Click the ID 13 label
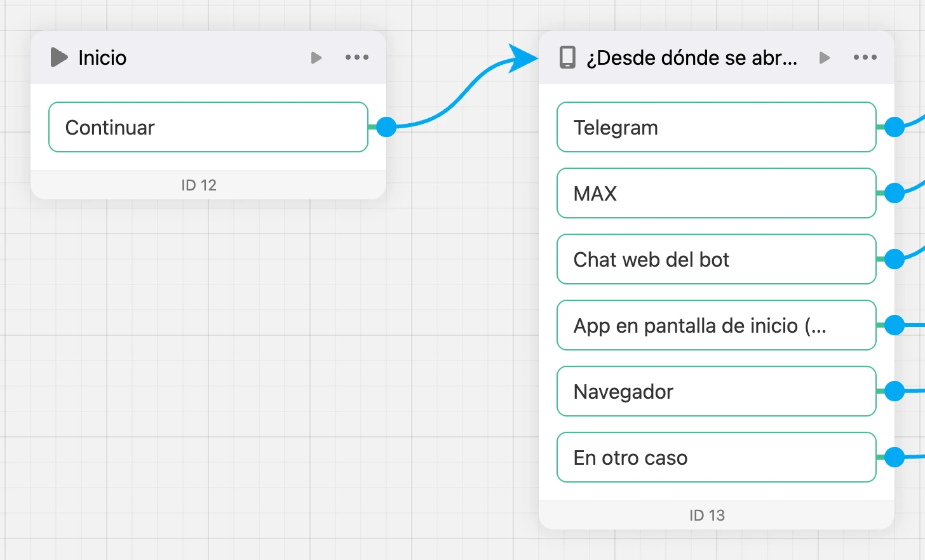This screenshot has width=925, height=560. click(x=707, y=516)
